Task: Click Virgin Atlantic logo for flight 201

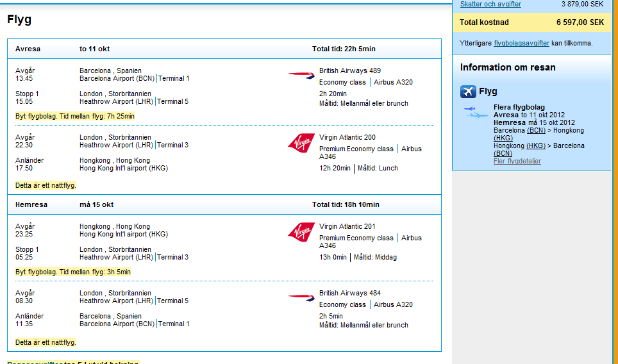Action: (301, 231)
